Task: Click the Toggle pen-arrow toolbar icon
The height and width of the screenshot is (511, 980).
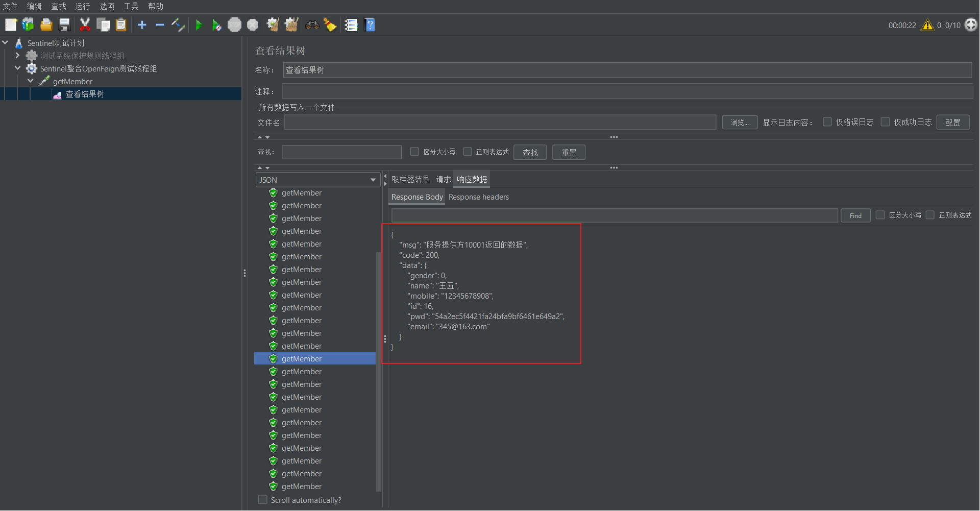Action: tap(178, 25)
